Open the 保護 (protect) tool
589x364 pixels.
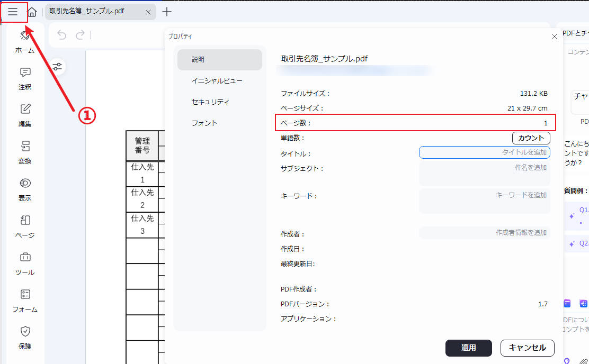[x=24, y=338]
